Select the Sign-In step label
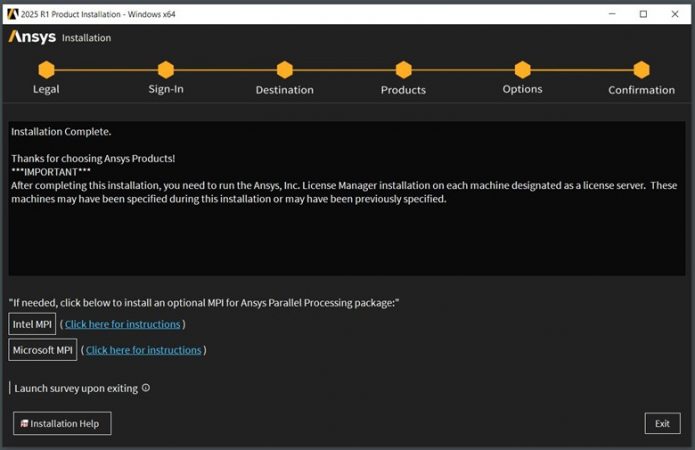This screenshot has height=450, width=695. click(166, 89)
